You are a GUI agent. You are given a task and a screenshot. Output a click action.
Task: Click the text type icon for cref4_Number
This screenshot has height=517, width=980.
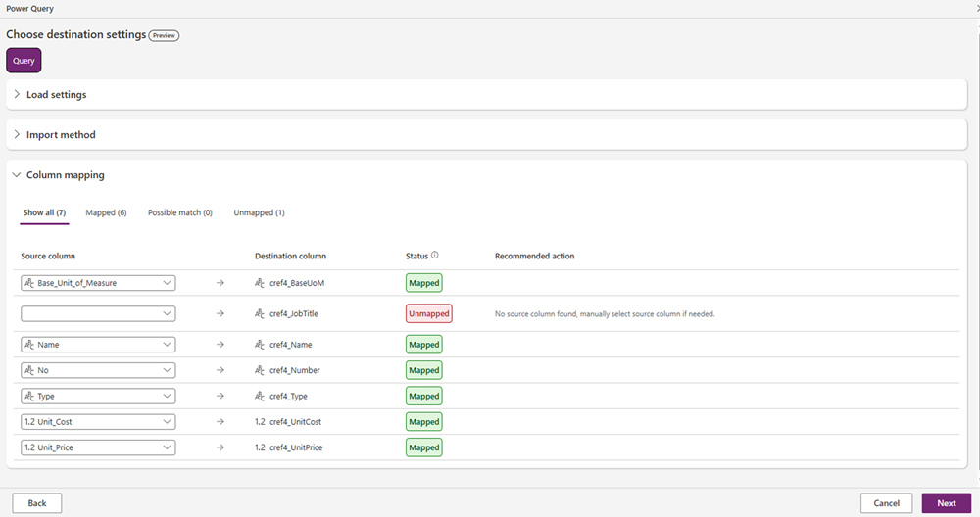coord(260,370)
